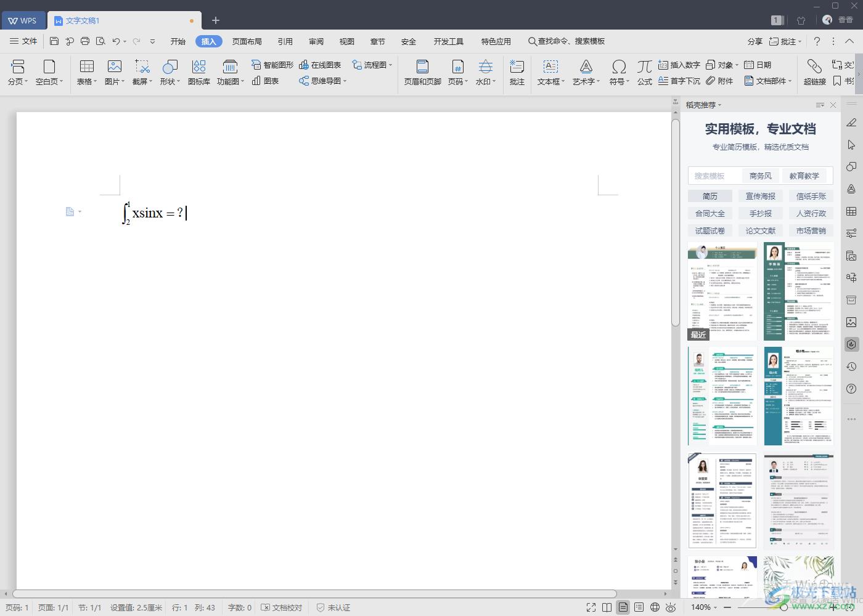This screenshot has height=616, width=863.
Task: Insert a chart (图表)
Action: pyautogui.click(x=265, y=81)
